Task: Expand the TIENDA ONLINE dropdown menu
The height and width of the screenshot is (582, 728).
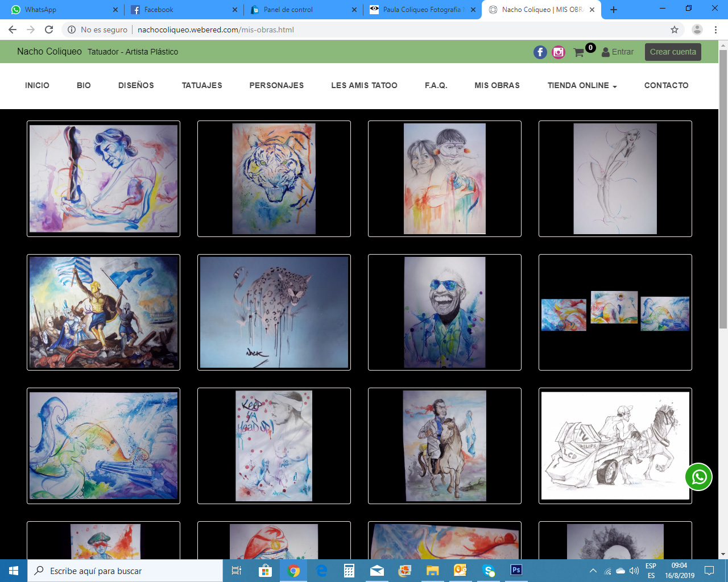Action: pyautogui.click(x=582, y=85)
